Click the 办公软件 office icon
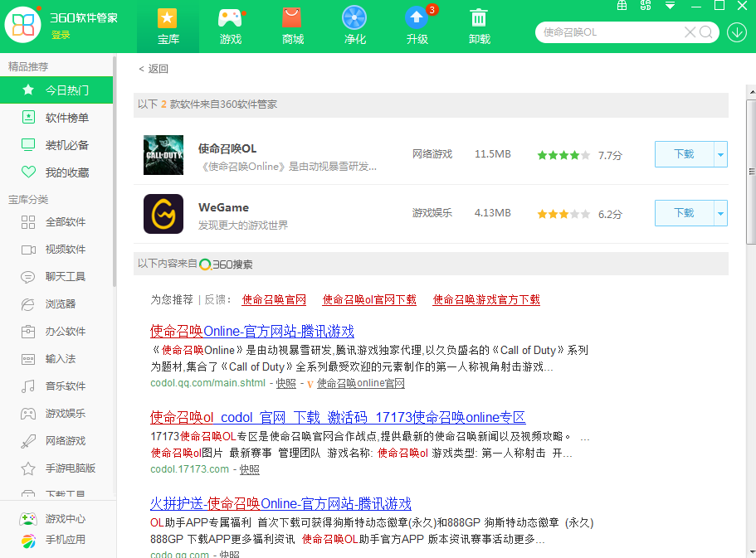Screen dimensions: 756x558 pyautogui.click(x=28, y=332)
